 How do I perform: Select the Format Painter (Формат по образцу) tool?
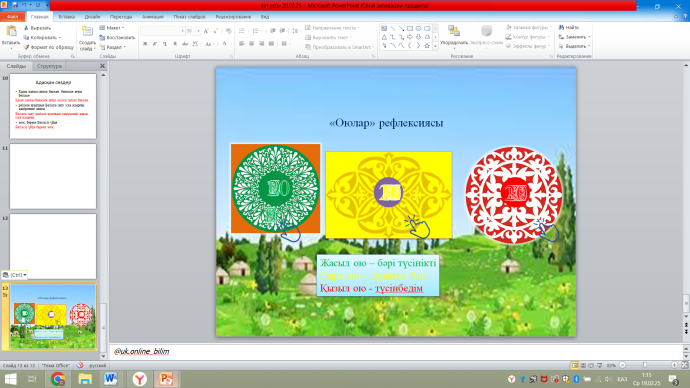tap(48, 47)
